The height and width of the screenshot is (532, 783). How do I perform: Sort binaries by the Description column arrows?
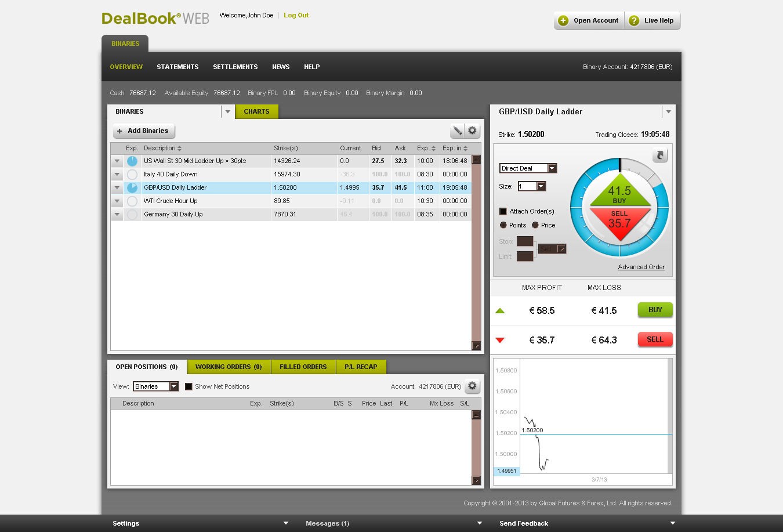(x=180, y=149)
